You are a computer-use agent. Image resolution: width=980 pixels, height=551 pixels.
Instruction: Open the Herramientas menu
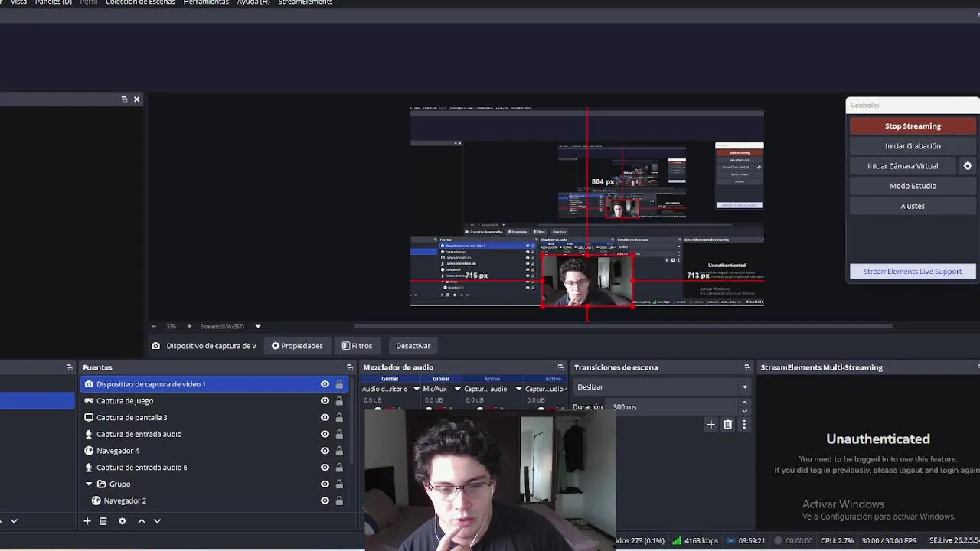(x=206, y=2)
